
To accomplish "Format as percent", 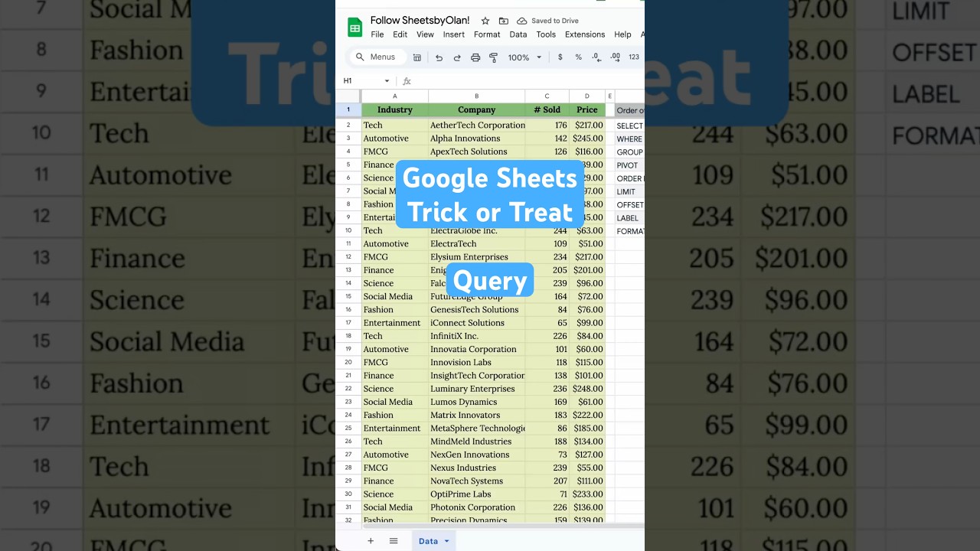I will (x=578, y=57).
